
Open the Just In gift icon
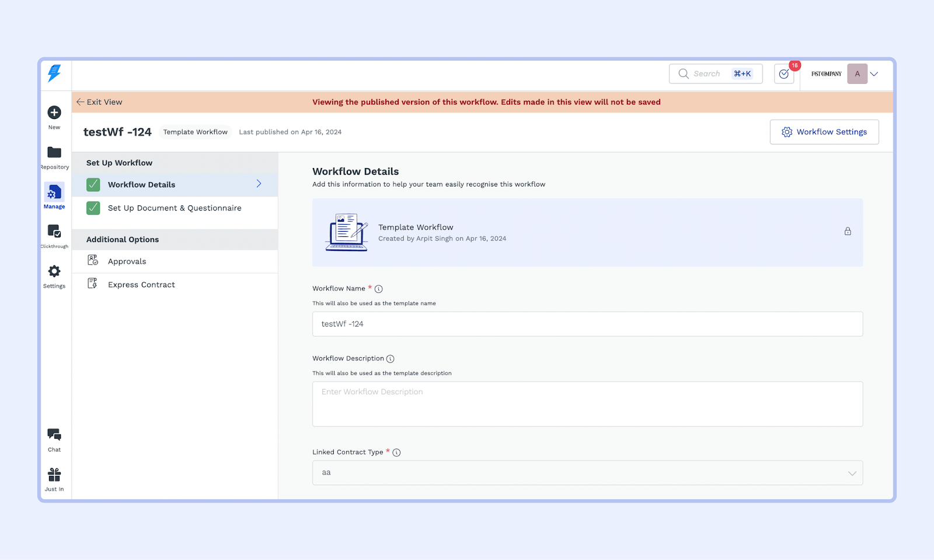[54, 474]
